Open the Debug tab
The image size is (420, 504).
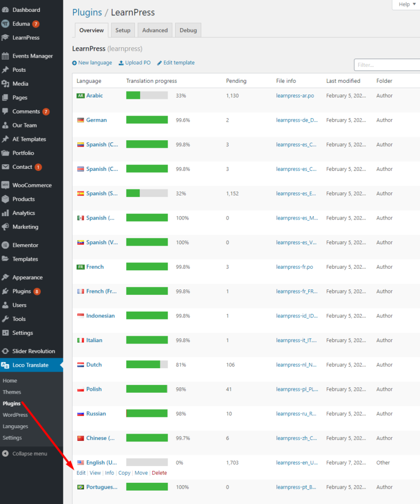[188, 31]
